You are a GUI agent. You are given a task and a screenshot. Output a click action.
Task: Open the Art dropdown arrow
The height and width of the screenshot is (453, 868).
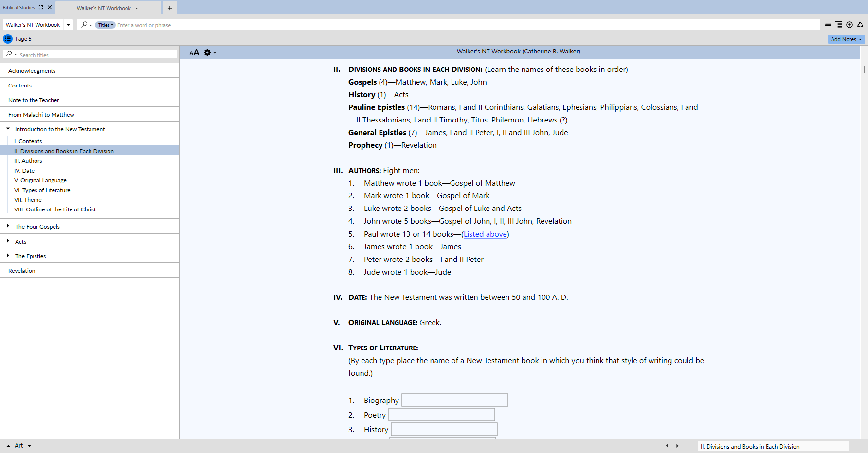tap(29, 446)
